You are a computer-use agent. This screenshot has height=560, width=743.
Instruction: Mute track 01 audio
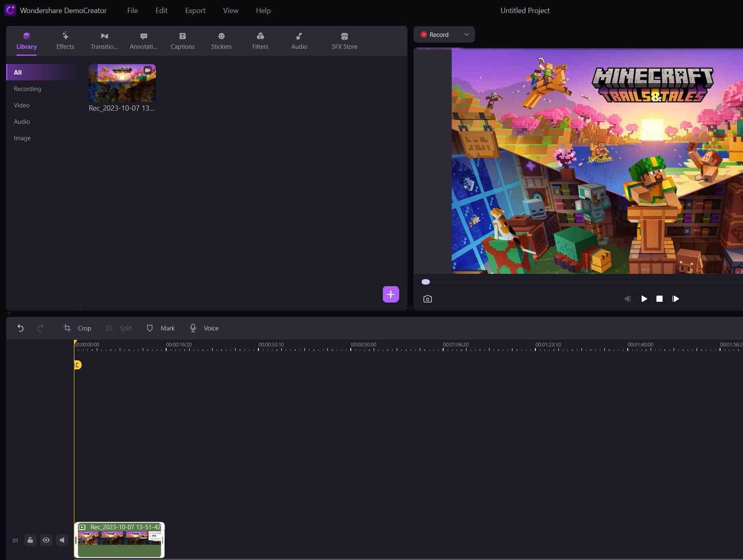(62, 540)
